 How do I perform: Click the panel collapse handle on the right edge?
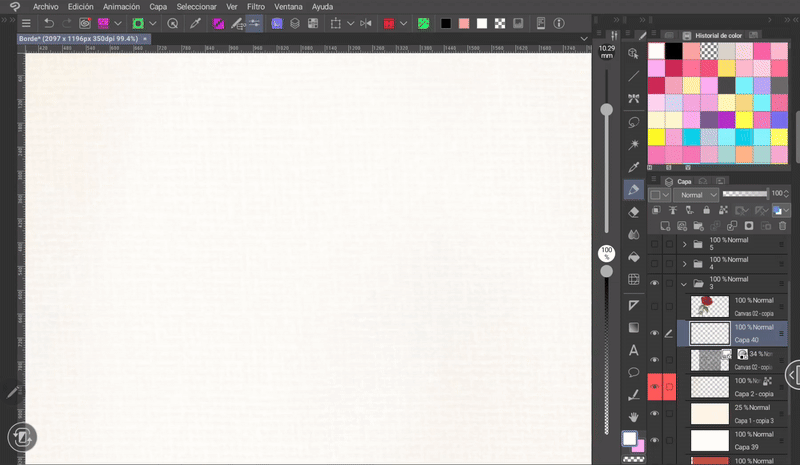[793, 375]
